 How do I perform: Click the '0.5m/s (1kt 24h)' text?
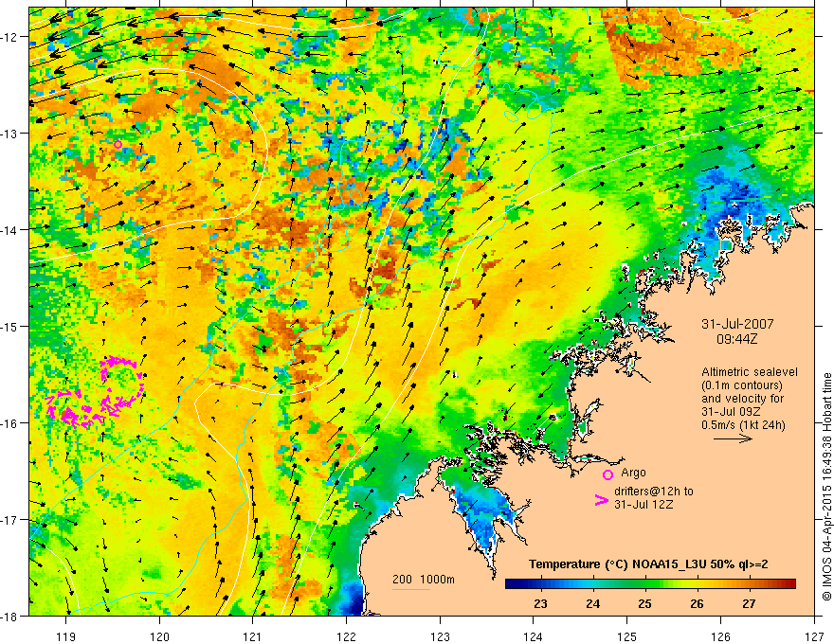(743, 425)
